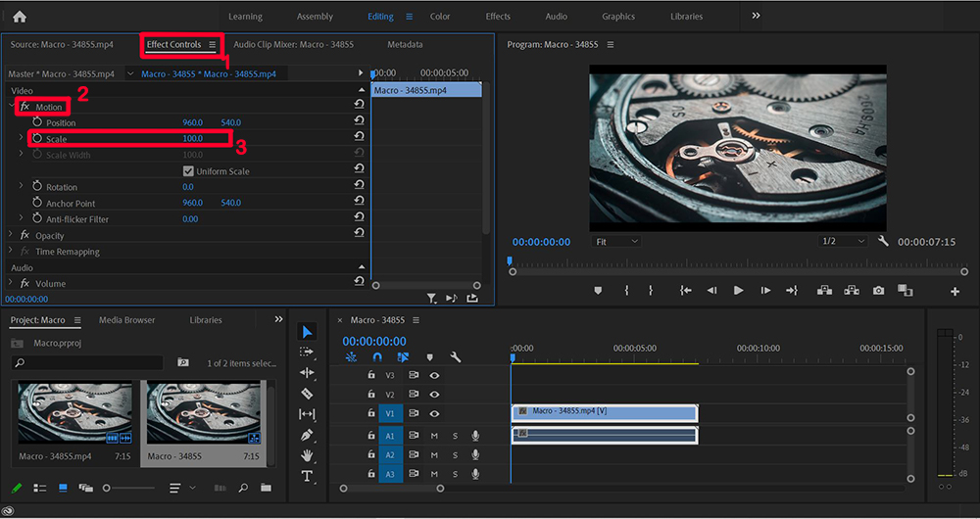Select the Macro - 34855.mp4 thumbnail

[75, 414]
